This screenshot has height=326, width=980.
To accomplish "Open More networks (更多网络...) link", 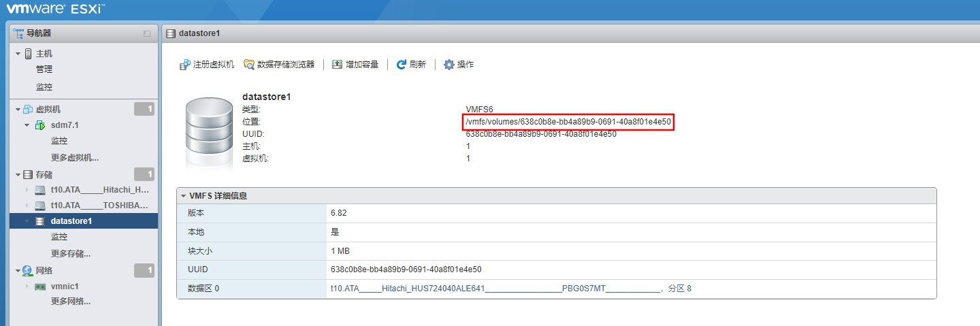I will [71, 301].
